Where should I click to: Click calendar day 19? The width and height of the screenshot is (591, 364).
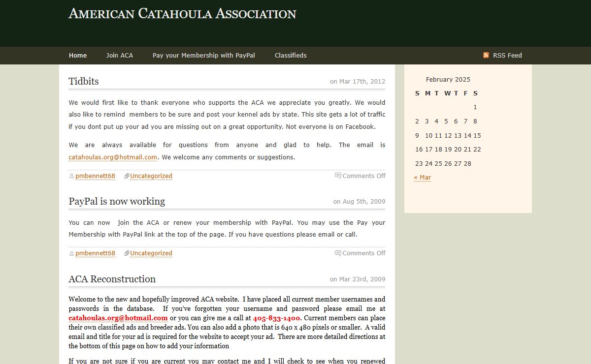click(x=448, y=150)
